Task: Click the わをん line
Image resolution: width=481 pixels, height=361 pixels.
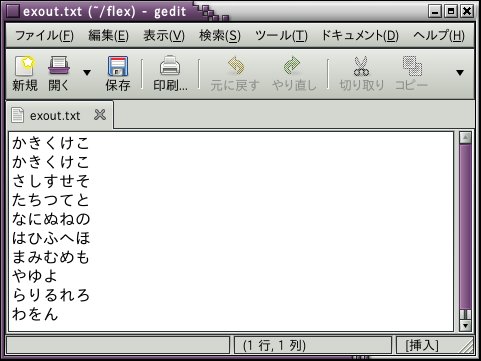Action: point(35,314)
